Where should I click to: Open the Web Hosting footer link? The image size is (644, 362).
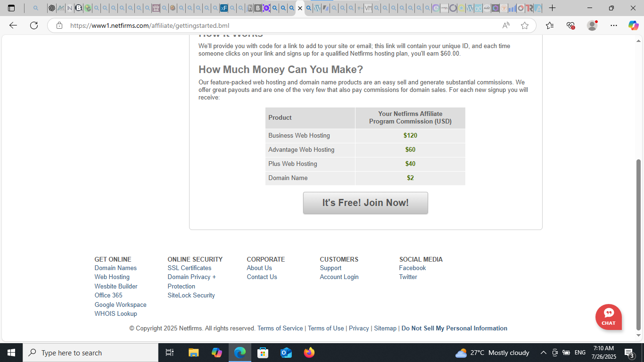pyautogui.click(x=112, y=277)
